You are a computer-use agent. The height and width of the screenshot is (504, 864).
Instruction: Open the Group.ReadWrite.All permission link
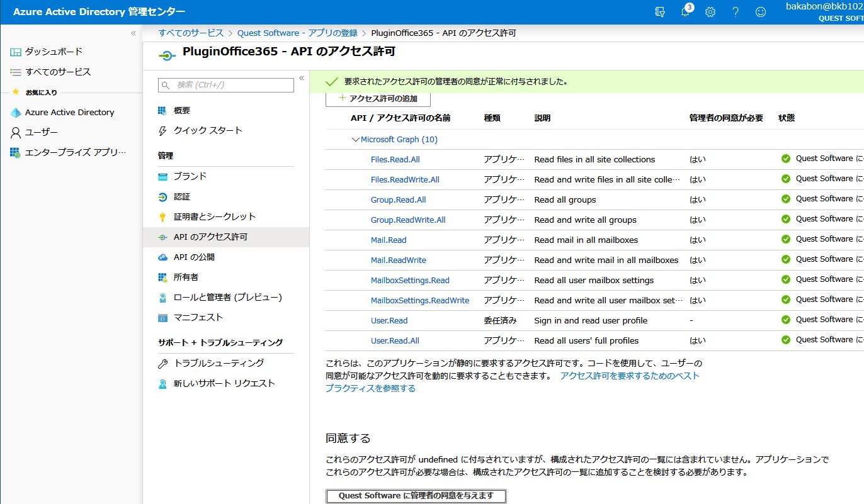coord(408,220)
